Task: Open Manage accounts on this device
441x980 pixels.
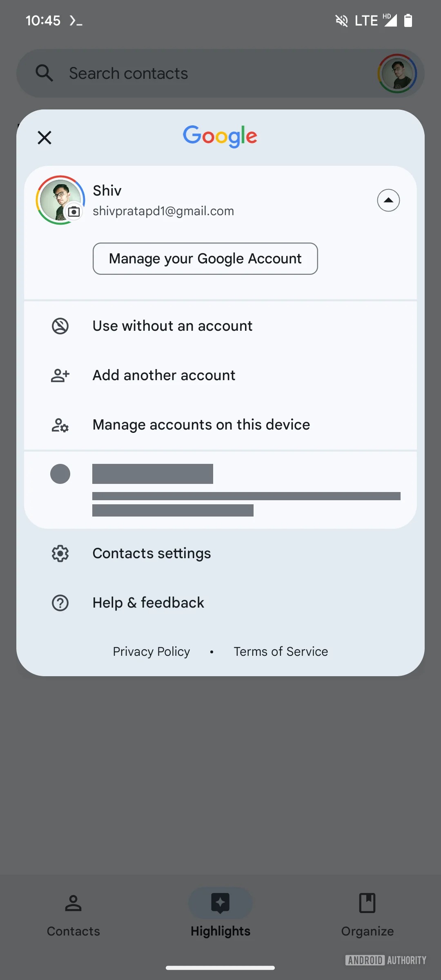Action: click(201, 425)
